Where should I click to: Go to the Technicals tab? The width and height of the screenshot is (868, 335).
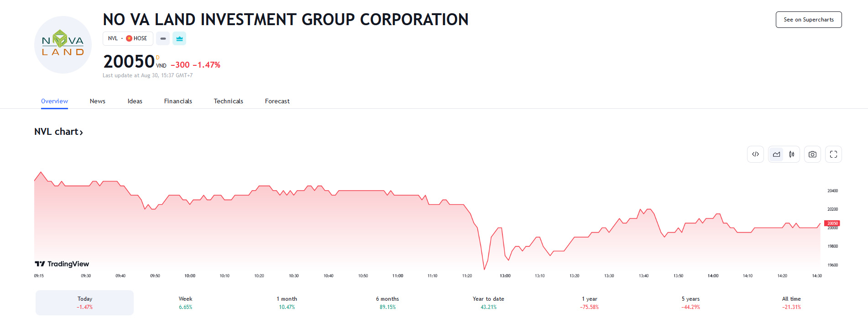pyautogui.click(x=228, y=101)
